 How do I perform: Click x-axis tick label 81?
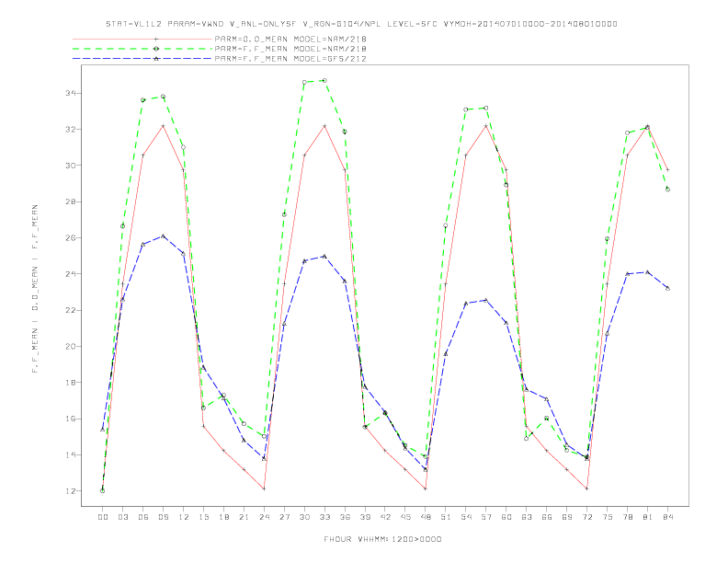[648, 517]
